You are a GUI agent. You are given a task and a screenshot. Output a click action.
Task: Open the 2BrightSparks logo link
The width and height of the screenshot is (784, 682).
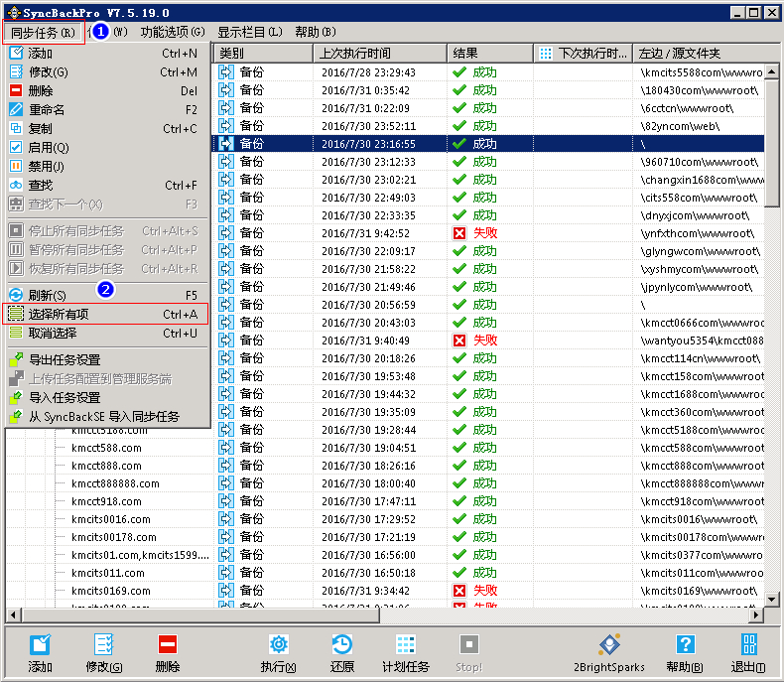tap(609, 644)
